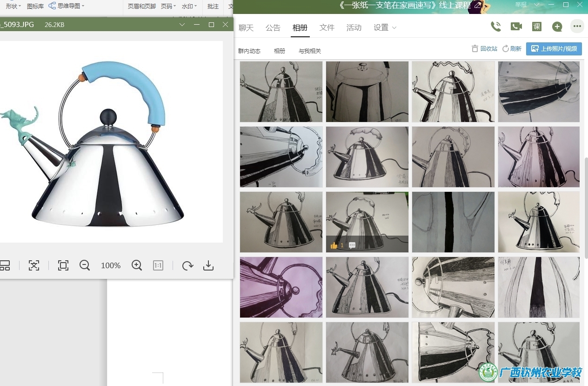Switch to the 文件 tab
Image resolution: width=588 pixels, height=386 pixels.
327,27
